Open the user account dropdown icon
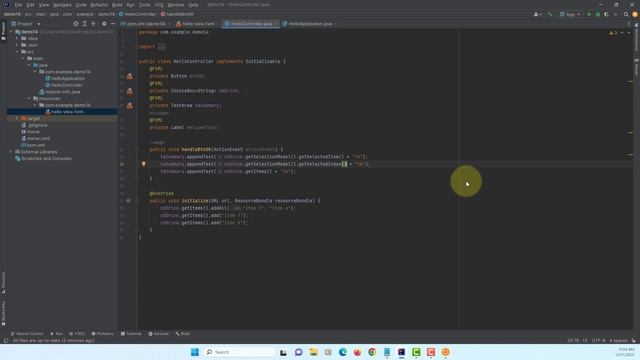The width and height of the screenshot is (640, 360). tap(538, 14)
